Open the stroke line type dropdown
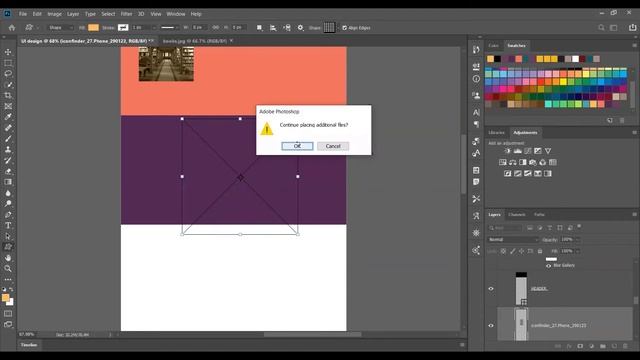This screenshot has width=640, height=360. (x=169, y=28)
